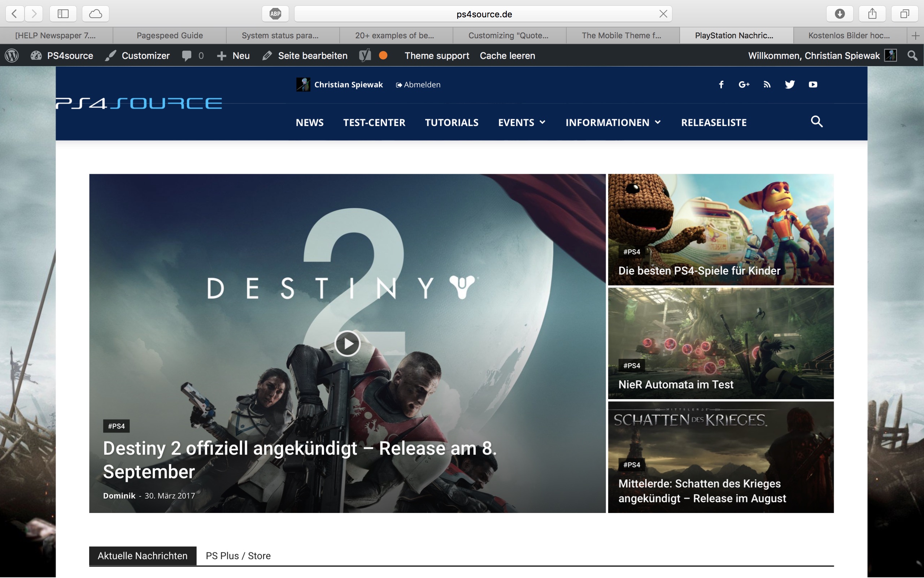Open the #PS4 tag on NieR Automata

click(632, 366)
